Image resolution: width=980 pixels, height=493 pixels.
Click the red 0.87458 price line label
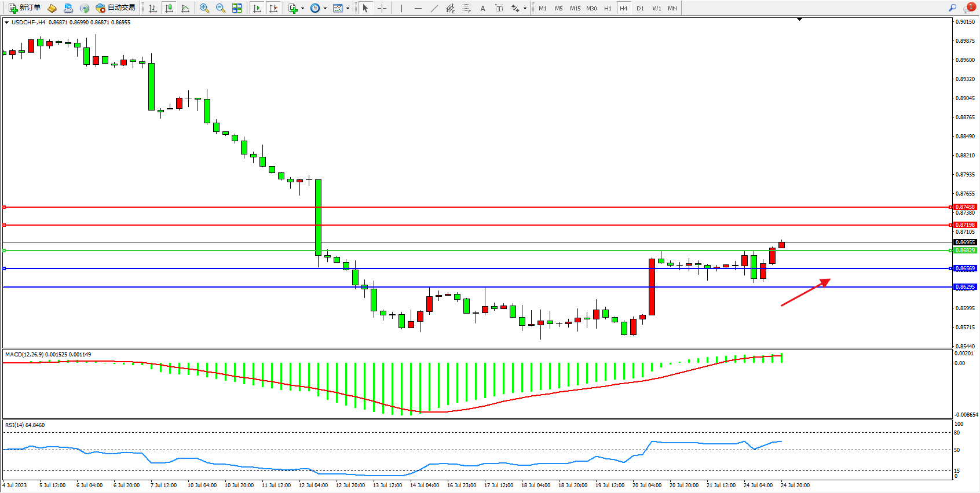click(x=965, y=207)
